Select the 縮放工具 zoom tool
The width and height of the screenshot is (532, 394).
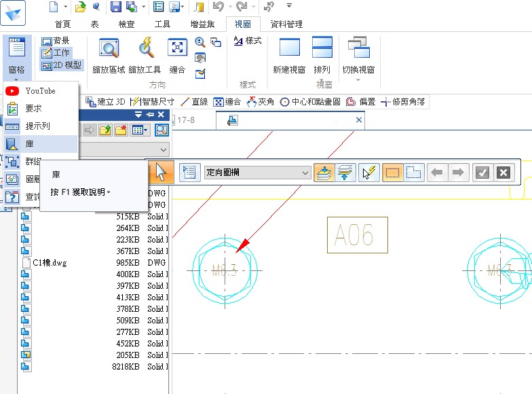tap(145, 56)
